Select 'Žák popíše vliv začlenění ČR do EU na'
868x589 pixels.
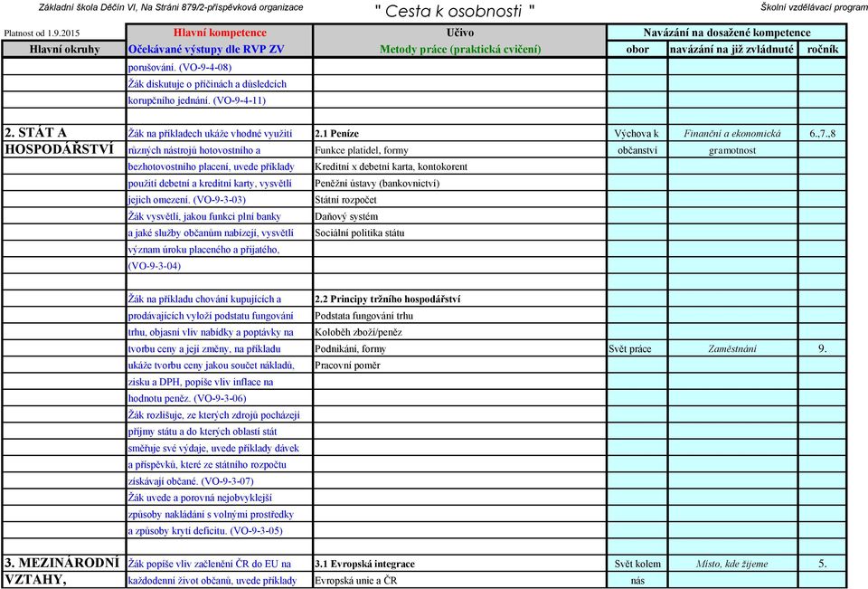pos(220,564)
